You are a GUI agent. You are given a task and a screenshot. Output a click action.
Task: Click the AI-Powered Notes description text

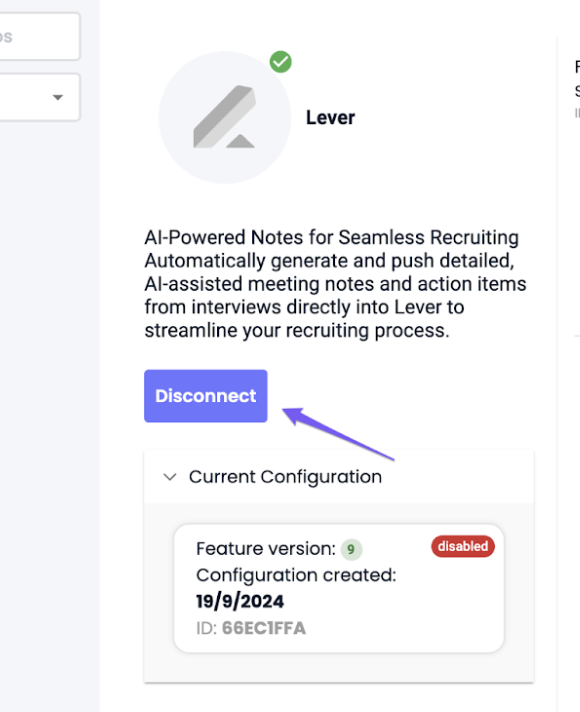[335, 284]
